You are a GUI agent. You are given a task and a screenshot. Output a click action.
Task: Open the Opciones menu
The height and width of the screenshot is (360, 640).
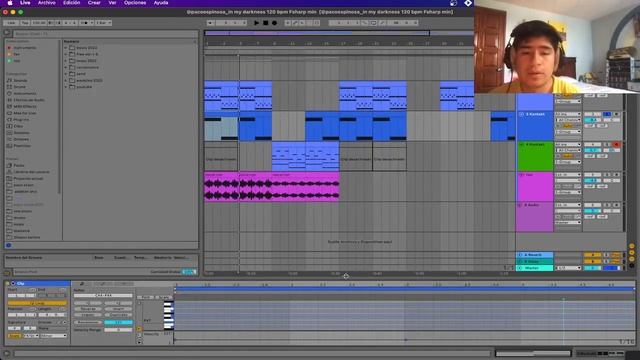[x=135, y=3]
